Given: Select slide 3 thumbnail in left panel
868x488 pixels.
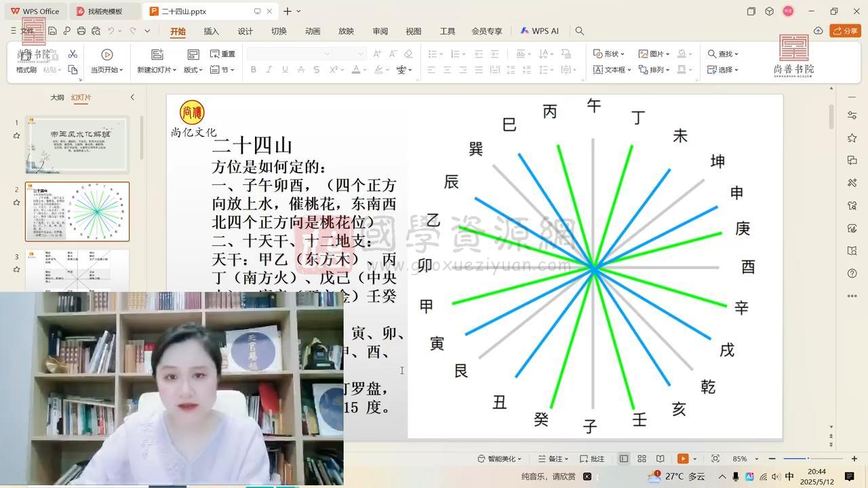Looking at the screenshot, I should click(77, 271).
